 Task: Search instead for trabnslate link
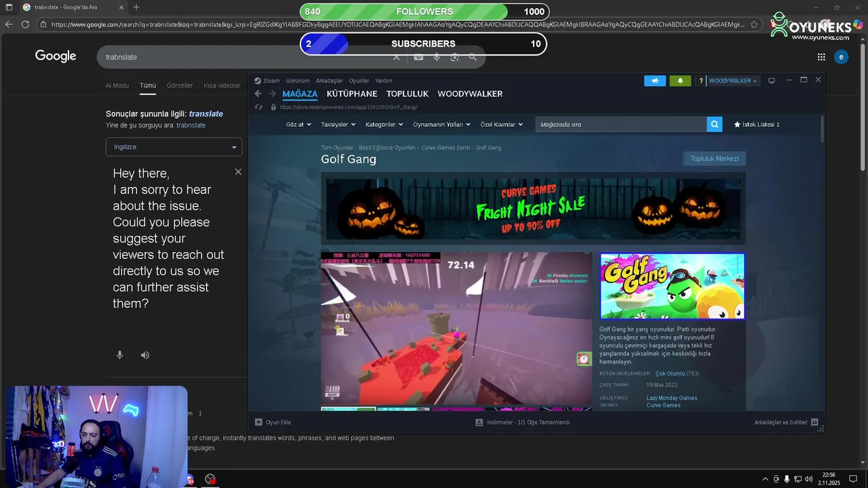pyautogui.click(x=191, y=125)
